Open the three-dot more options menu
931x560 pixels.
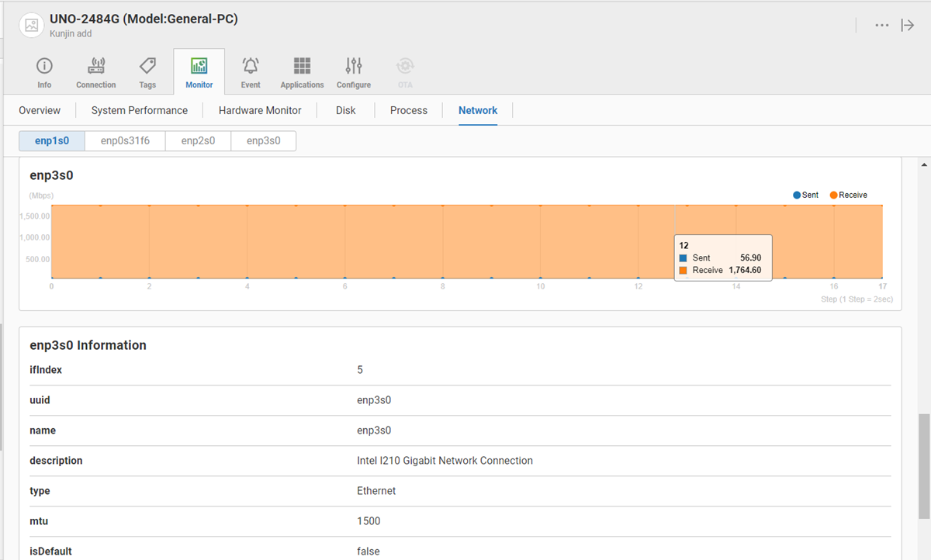point(882,25)
